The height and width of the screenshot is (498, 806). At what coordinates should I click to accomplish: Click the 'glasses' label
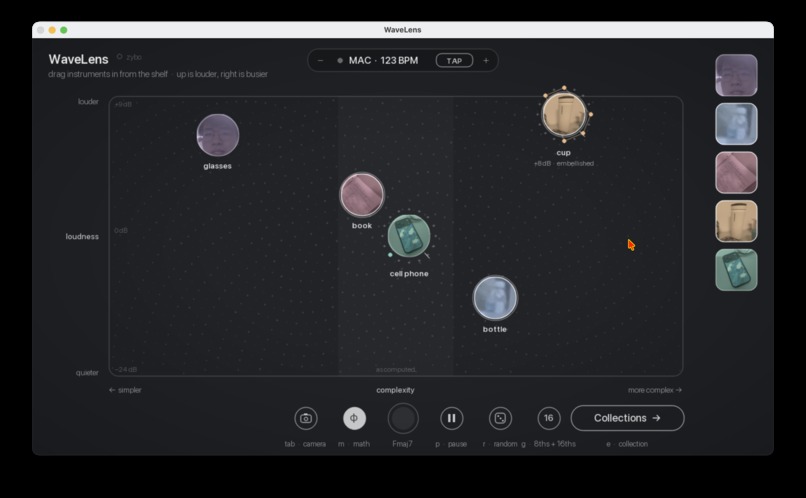(217, 166)
